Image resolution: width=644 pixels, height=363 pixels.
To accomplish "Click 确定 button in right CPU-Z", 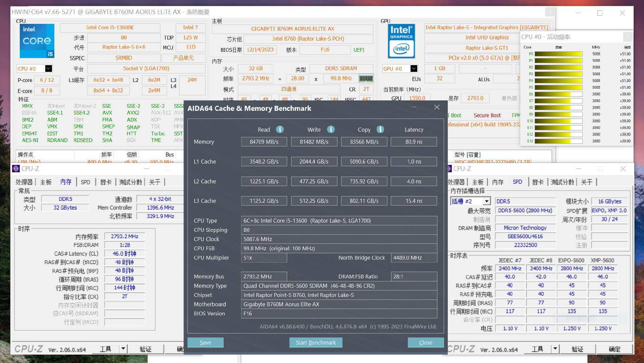I will (x=614, y=349).
